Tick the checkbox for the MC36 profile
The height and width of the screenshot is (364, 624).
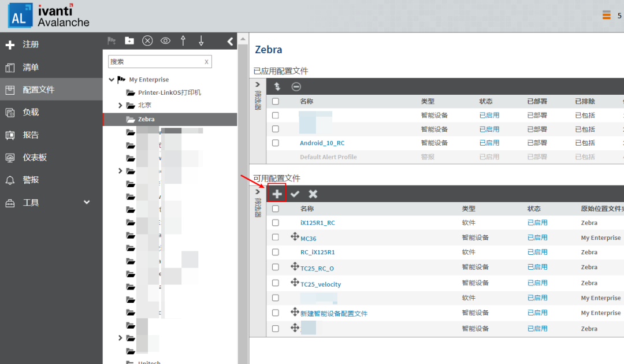pyautogui.click(x=276, y=237)
